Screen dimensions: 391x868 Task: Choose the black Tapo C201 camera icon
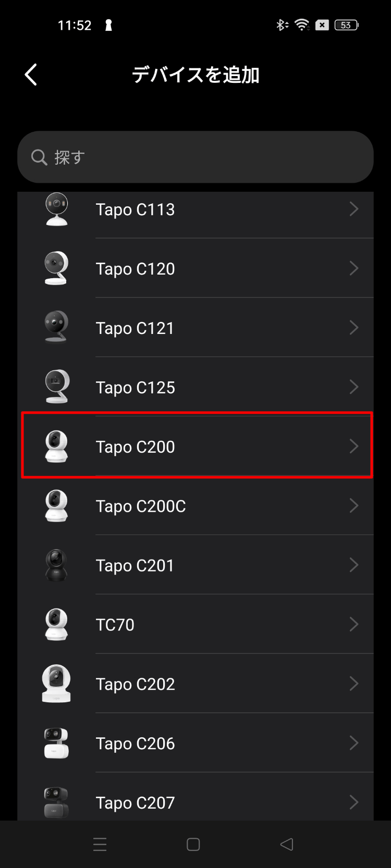[x=56, y=565]
